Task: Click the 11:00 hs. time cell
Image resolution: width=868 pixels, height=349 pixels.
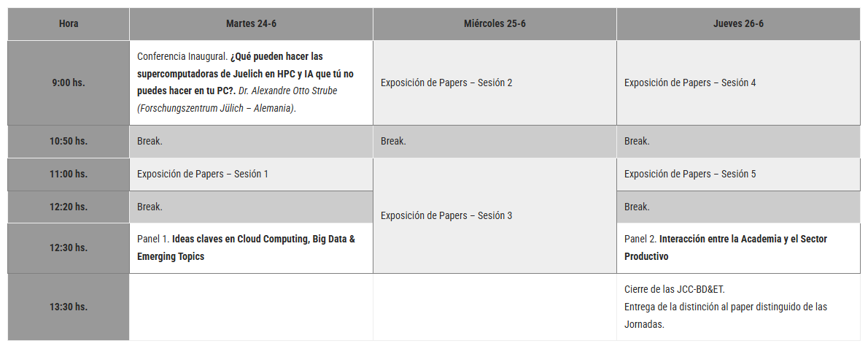Action: [69, 174]
